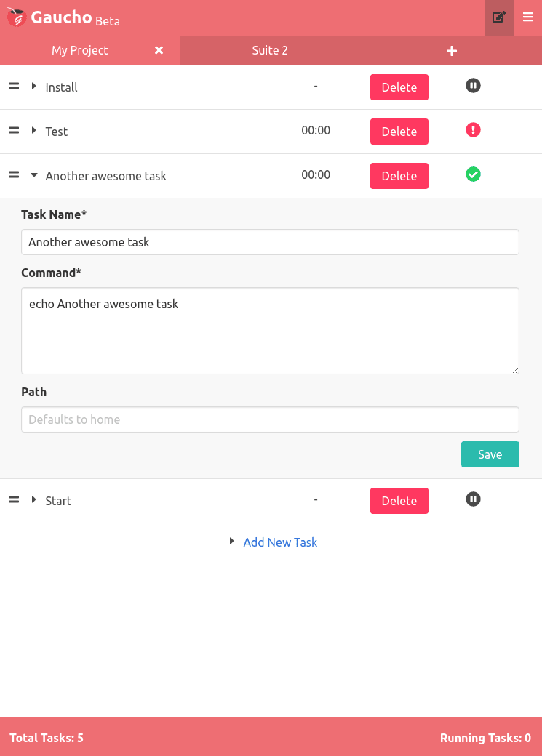
Task: Open the Add New Task link
Action: [280, 542]
